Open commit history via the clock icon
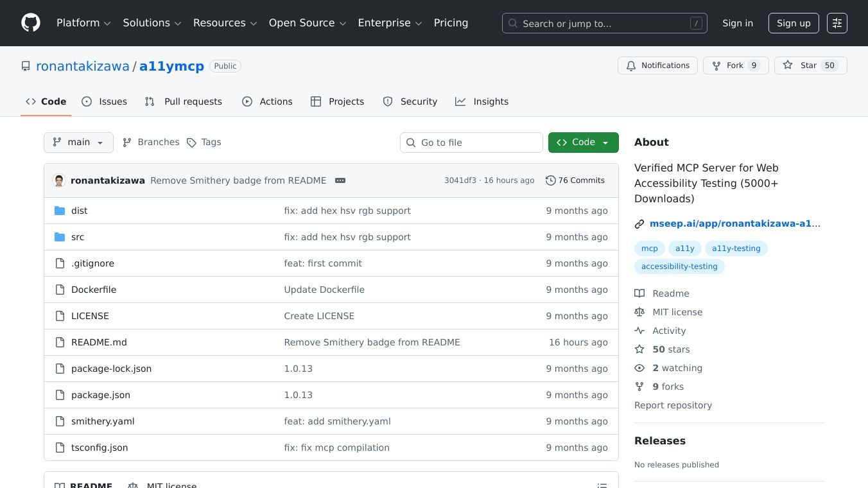The image size is (868, 488). point(551,180)
